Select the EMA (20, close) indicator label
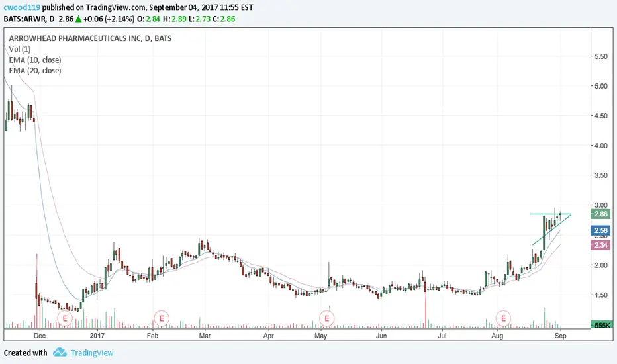Screen dimensions: 617x364 pos(35,71)
